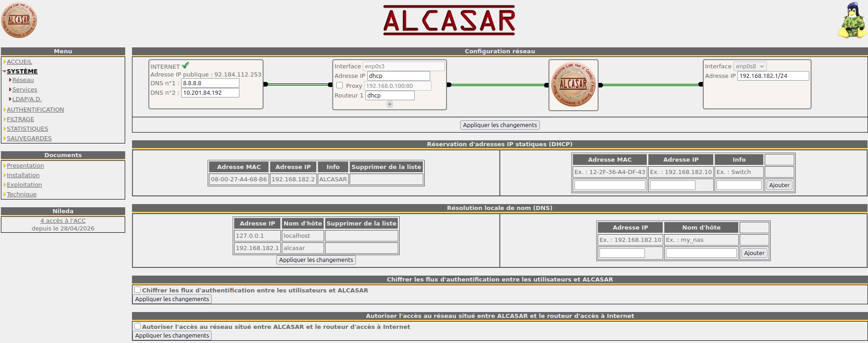
Task: Open the Installation document link
Action: 23,175
